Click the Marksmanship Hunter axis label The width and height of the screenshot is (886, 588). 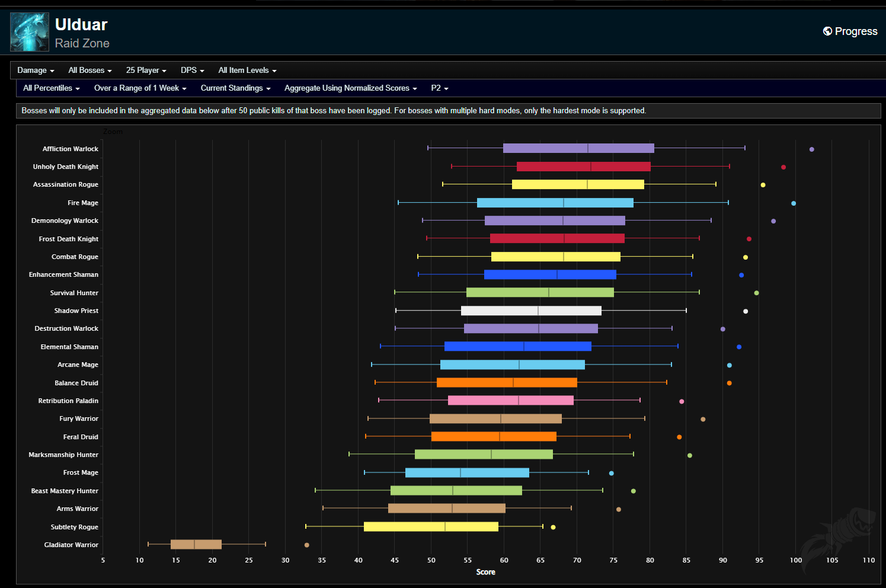point(63,455)
